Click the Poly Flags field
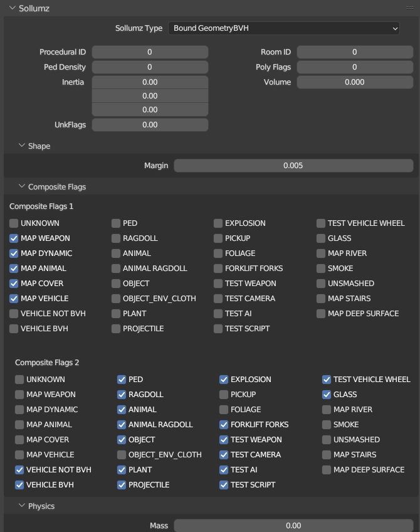This screenshot has height=532, width=420. 354,67
